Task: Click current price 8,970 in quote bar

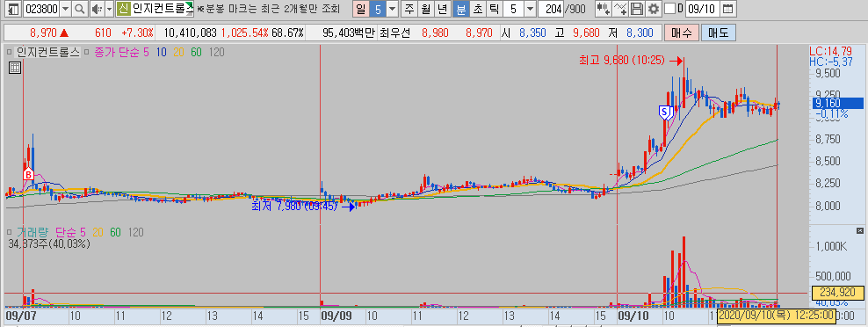Action: tap(43, 33)
